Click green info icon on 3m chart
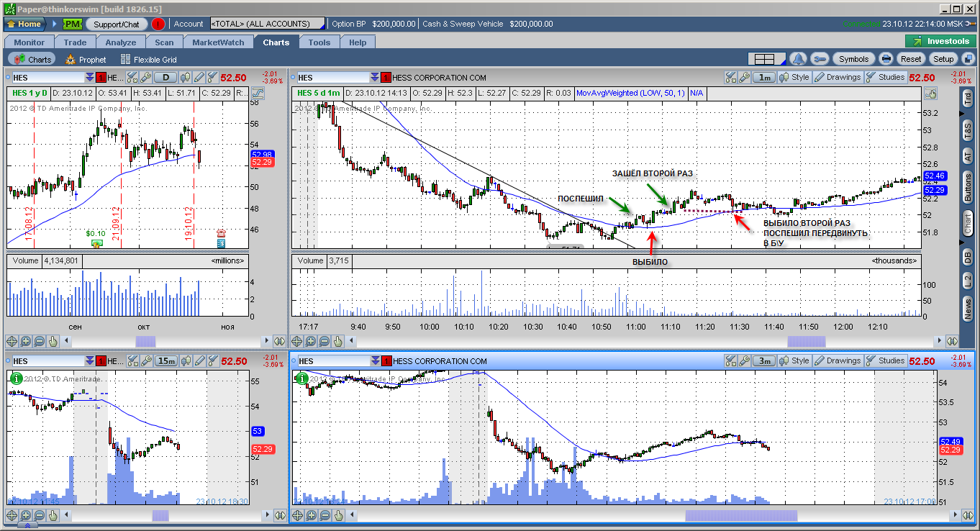 pyautogui.click(x=301, y=378)
